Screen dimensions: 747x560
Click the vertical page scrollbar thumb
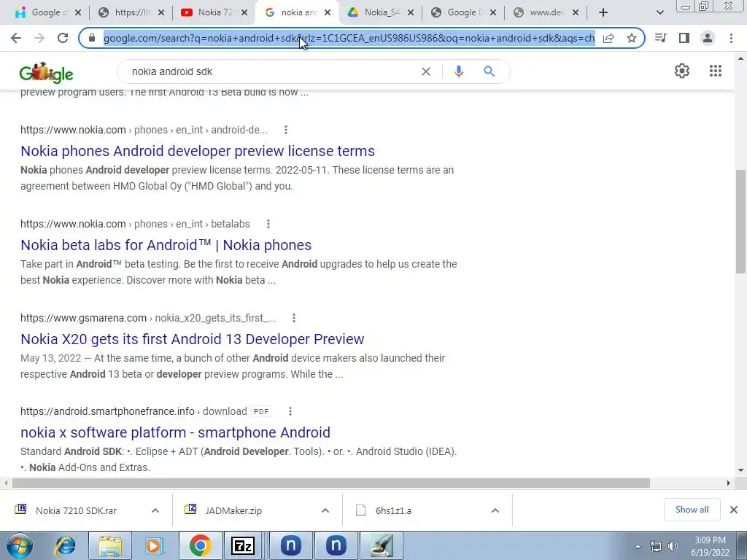741,222
